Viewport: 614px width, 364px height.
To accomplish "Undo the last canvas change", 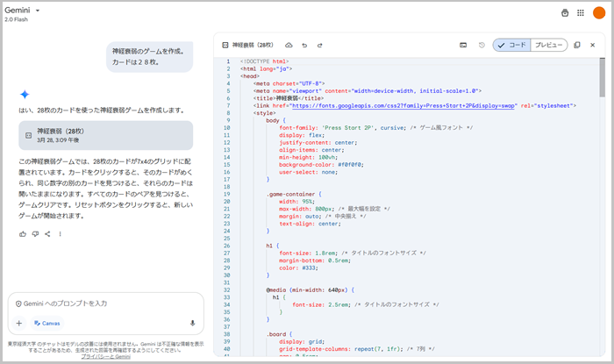I will pos(304,45).
